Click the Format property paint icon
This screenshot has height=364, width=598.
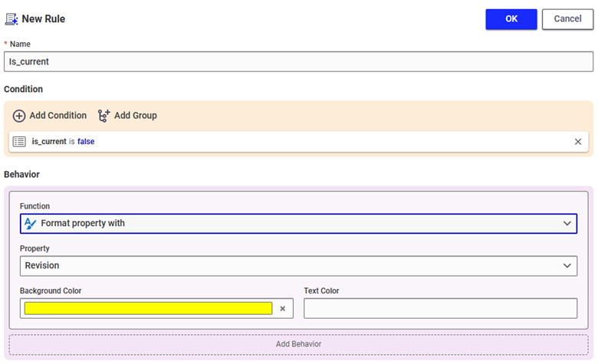(30, 223)
